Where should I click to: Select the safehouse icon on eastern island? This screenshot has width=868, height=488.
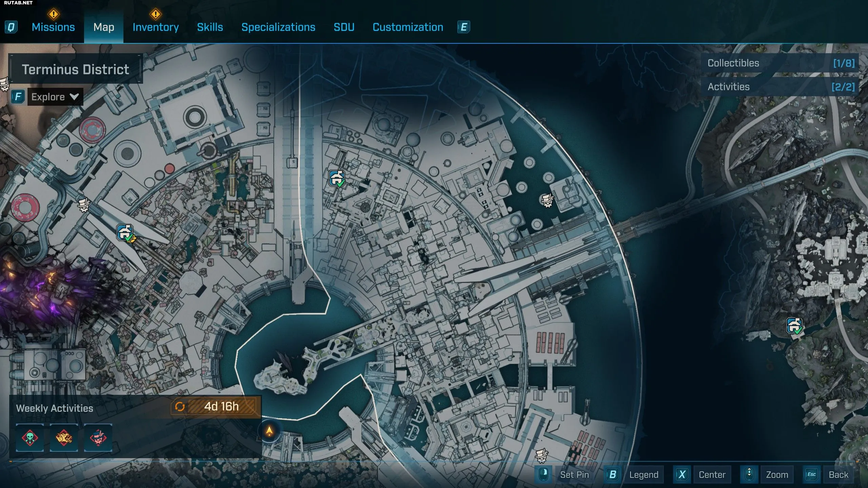(794, 326)
